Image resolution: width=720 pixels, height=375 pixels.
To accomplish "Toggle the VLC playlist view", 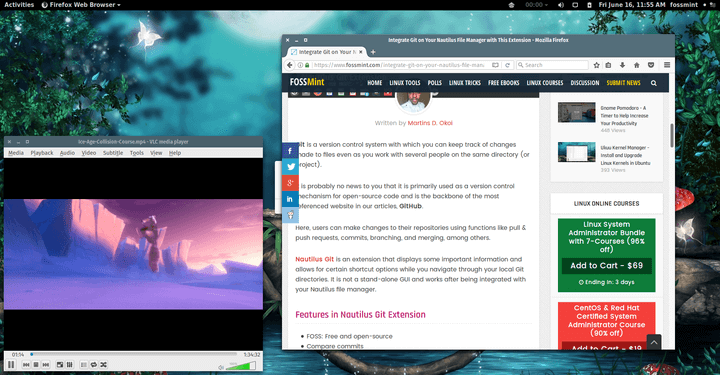I will [x=84, y=364].
